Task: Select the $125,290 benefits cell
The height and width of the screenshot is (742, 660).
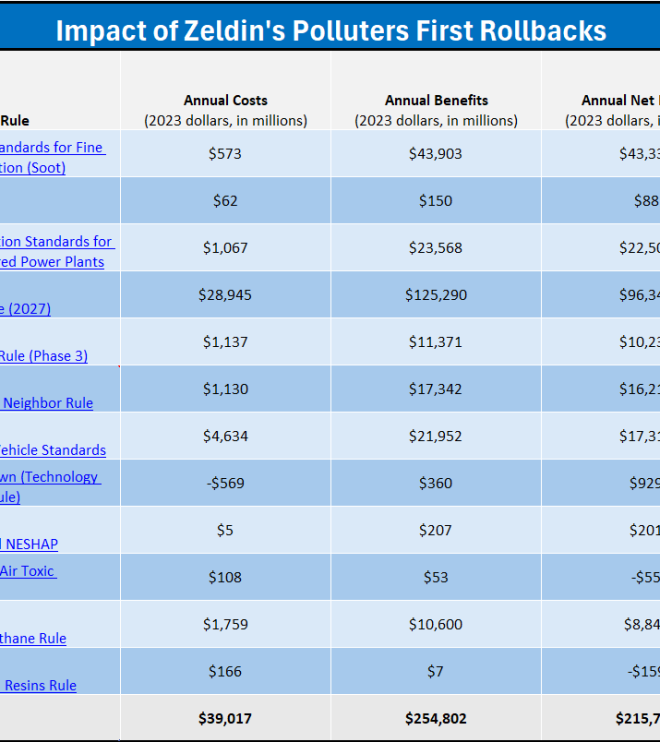Action: [x=436, y=295]
